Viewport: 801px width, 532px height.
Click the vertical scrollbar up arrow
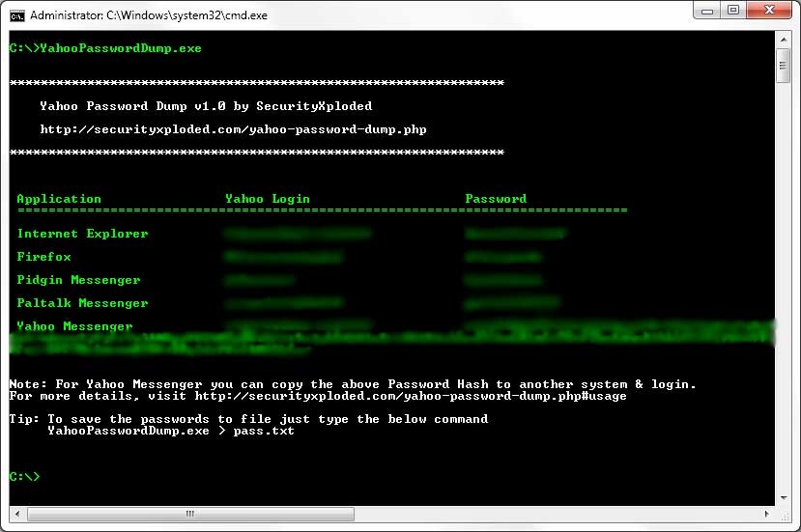[783, 40]
